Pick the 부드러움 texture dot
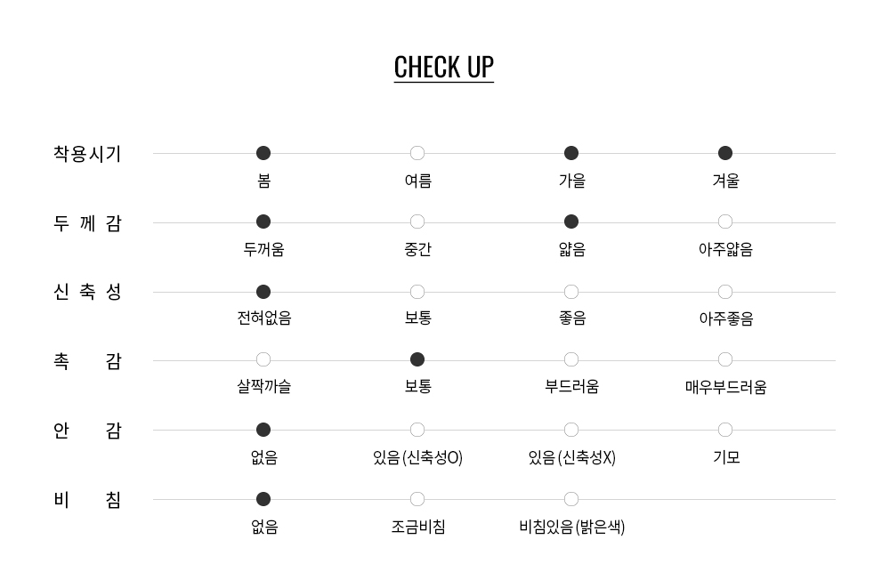890x588 pixels. tap(571, 359)
